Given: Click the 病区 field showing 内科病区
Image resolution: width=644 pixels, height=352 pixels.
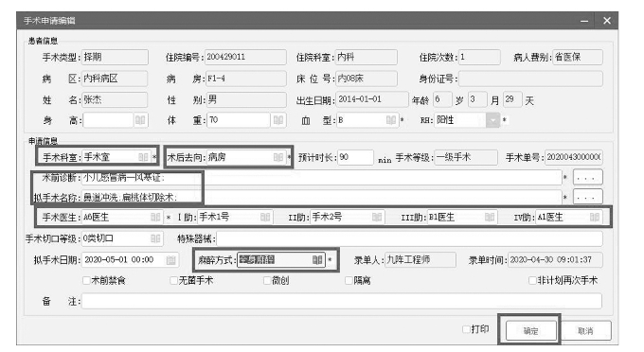Looking at the screenshot, I should click(x=115, y=79).
